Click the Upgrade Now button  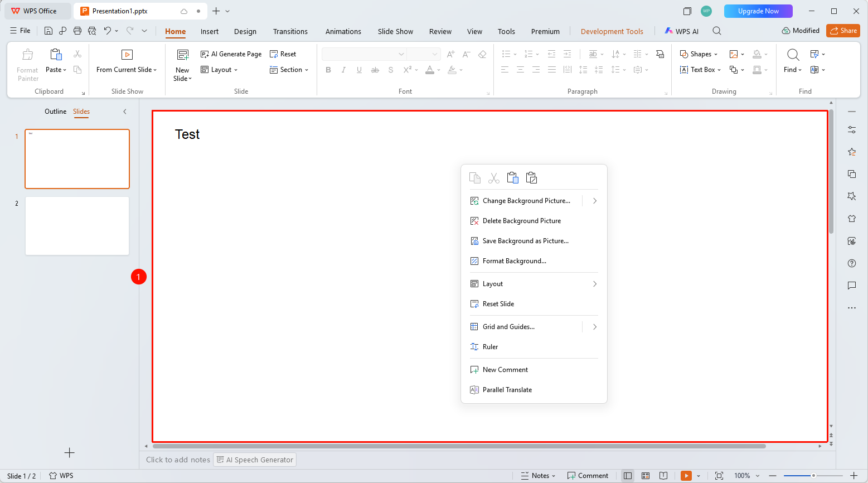(758, 11)
